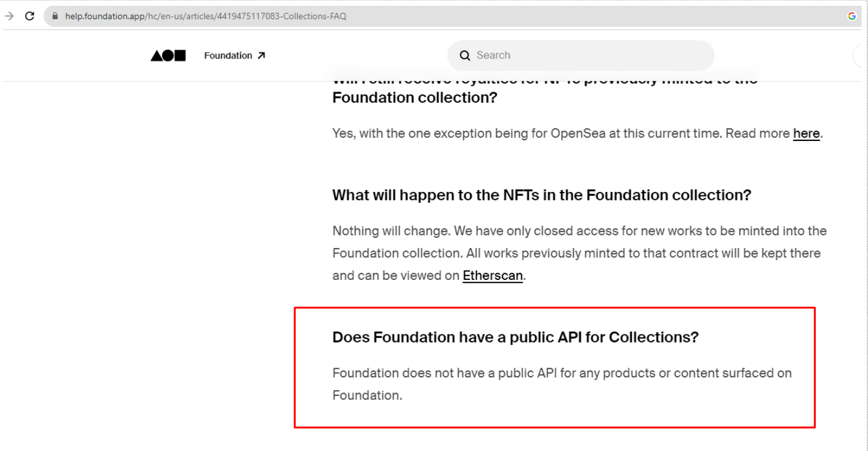Open the Foundation header link
The width and height of the screenshot is (868, 451).
[228, 56]
